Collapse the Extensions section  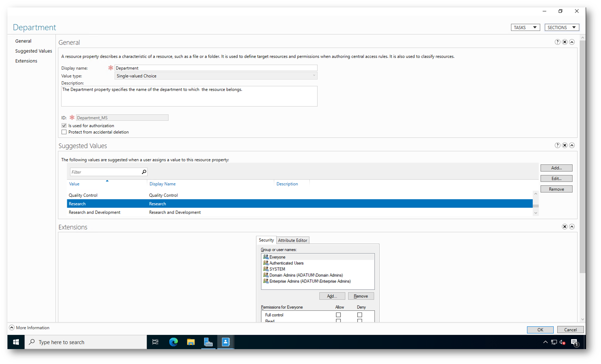[572, 227]
